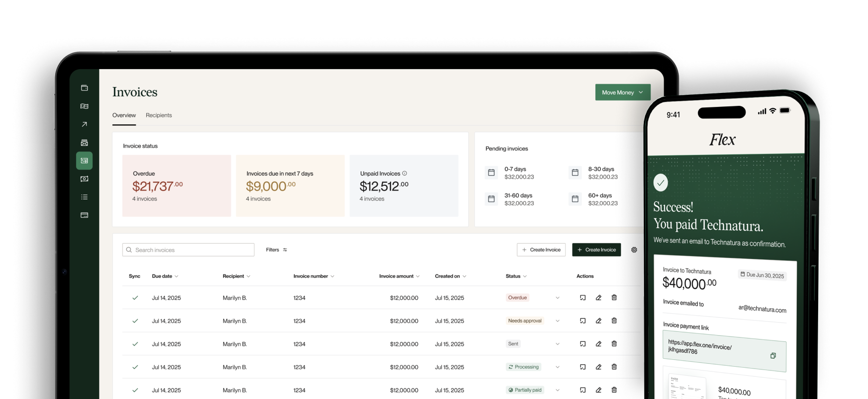Screen dimensions: 868x399
Task: Open the note icon in the Needs approval row
Action: pyautogui.click(x=583, y=321)
